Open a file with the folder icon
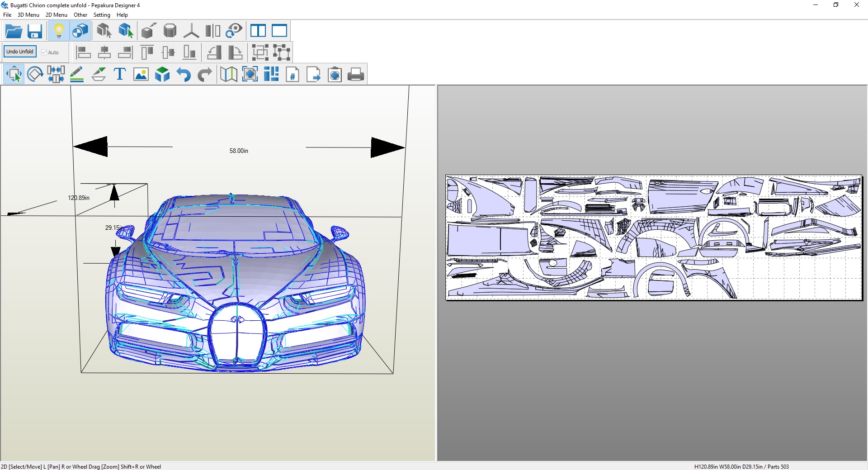 click(x=14, y=31)
